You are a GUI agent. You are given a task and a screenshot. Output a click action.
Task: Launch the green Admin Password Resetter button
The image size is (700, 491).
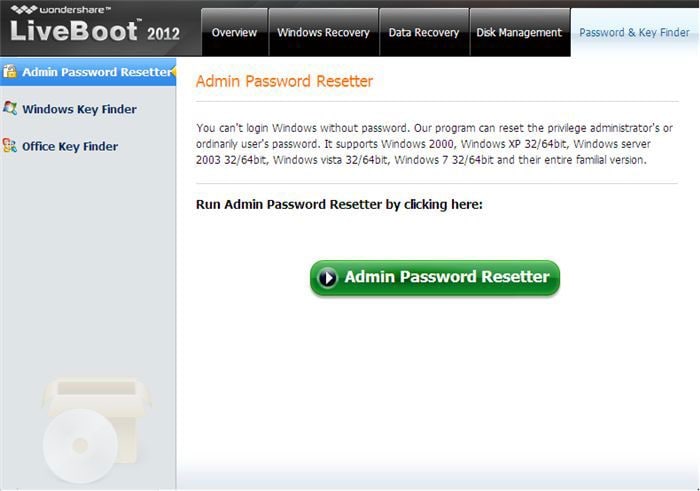435,277
